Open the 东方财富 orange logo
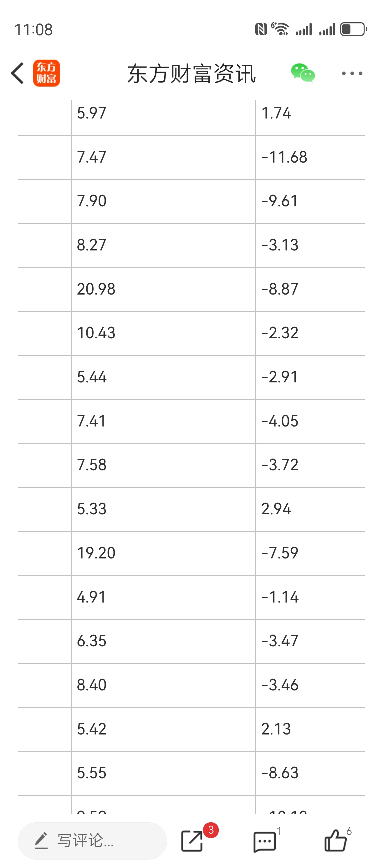 tap(47, 73)
